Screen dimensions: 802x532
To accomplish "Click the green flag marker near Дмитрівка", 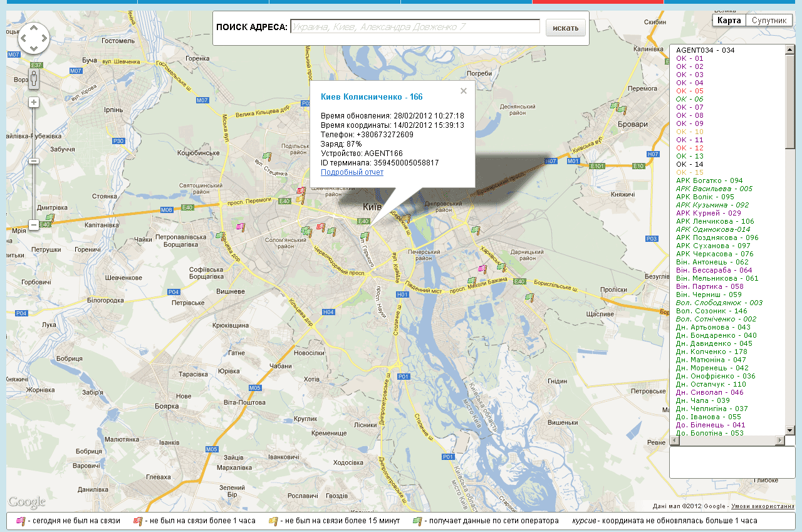I will [49, 219].
